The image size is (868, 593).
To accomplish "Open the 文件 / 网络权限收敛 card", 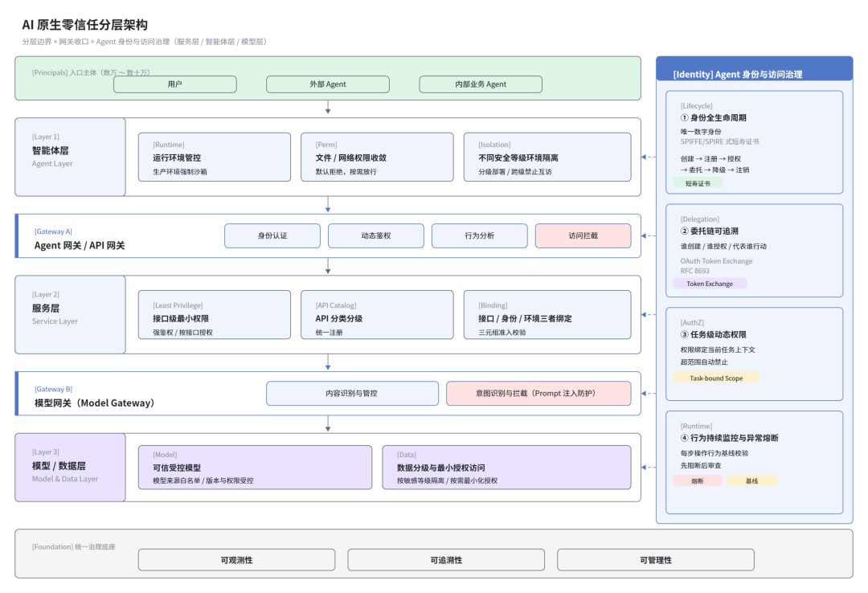I will (377, 157).
